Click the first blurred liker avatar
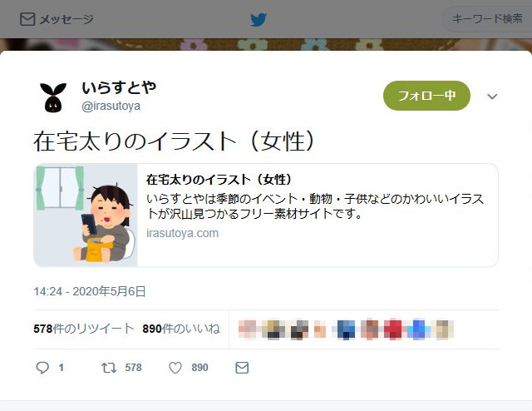Image resolution: width=532 pixels, height=411 pixels. pyautogui.click(x=248, y=329)
